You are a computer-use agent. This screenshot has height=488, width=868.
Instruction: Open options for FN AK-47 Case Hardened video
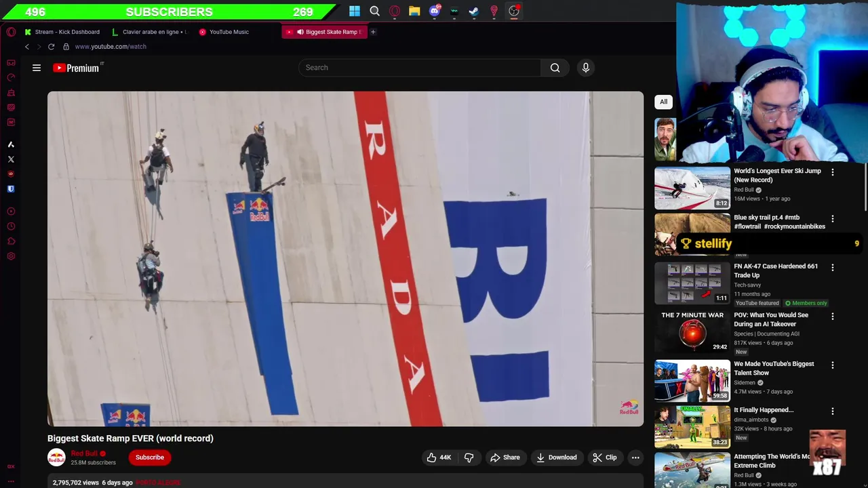tap(833, 268)
